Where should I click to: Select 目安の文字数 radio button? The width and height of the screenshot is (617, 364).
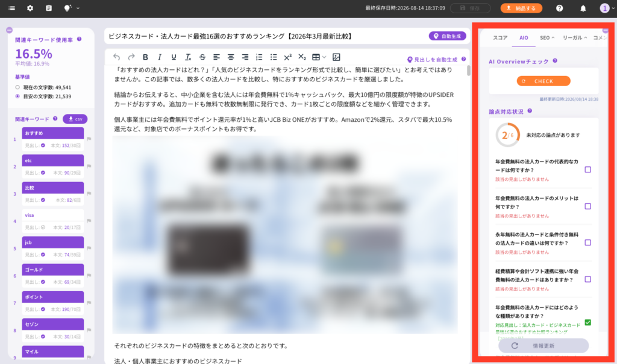pyautogui.click(x=17, y=96)
